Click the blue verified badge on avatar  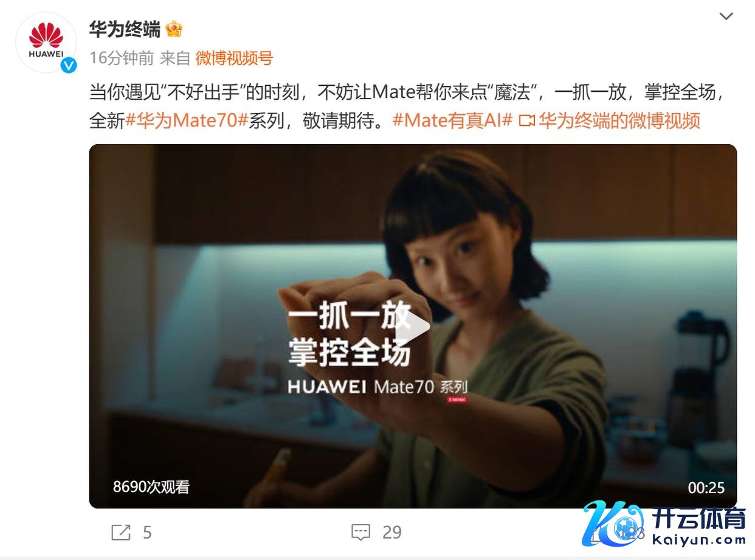(x=69, y=65)
